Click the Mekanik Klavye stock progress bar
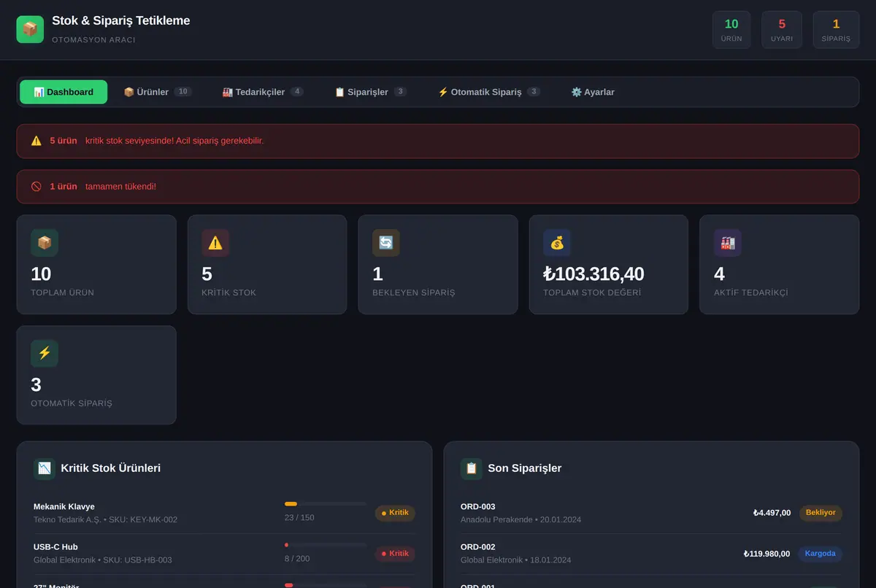The height and width of the screenshot is (588, 876). [326, 504]
